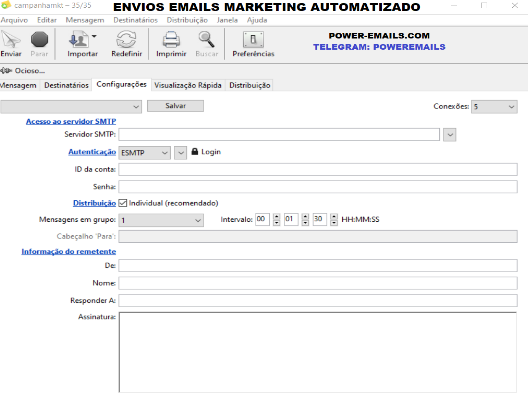528x400 pixels.
Task: Expand the Conexões dropdown
Action: click(494, 107)
